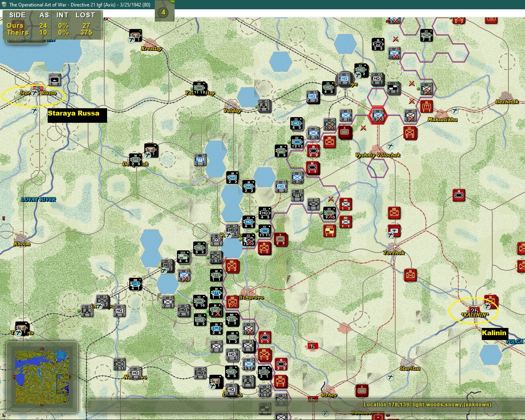Click the airfield marker east of Maksatikha
The image size is (525, 420).
click(x=455, y=111)
